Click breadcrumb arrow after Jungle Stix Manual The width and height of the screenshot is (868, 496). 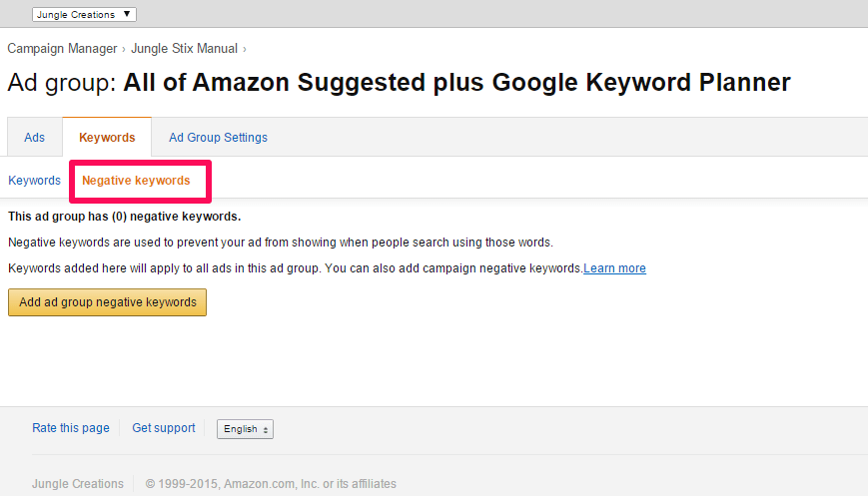click(x=244, y=48)
